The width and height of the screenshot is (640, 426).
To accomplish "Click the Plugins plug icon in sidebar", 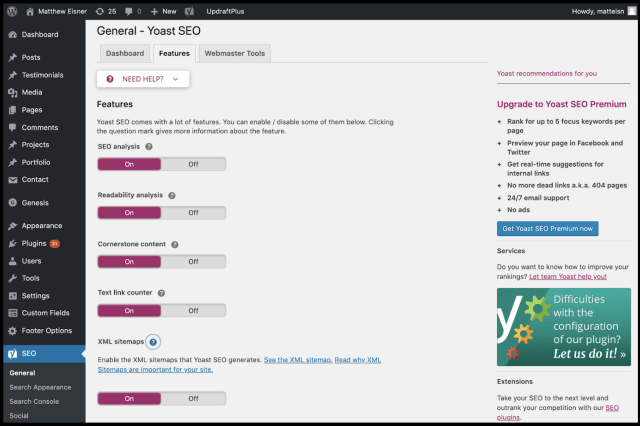I will [13, 244].
